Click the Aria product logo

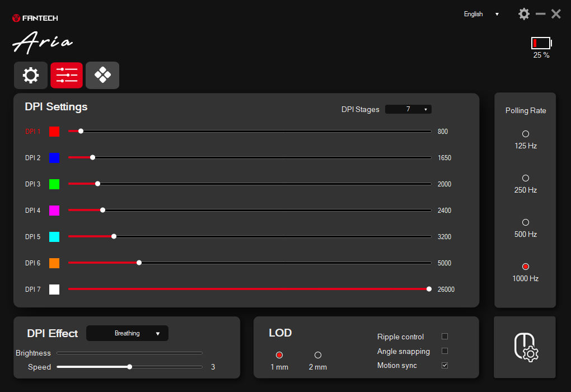(43, 42)
